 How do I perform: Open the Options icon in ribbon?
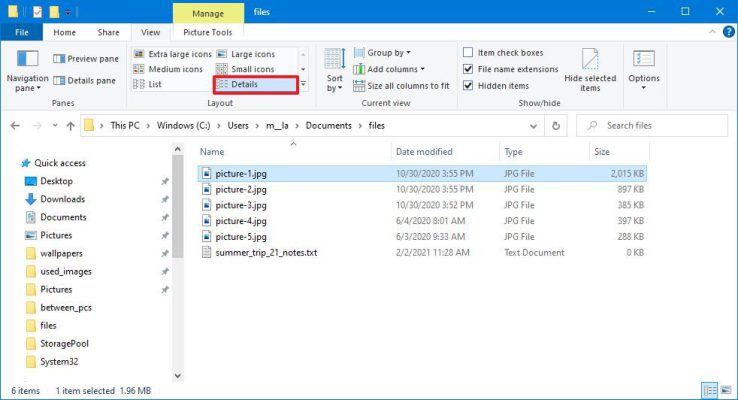pyautogui.click(x=644, y=60)
